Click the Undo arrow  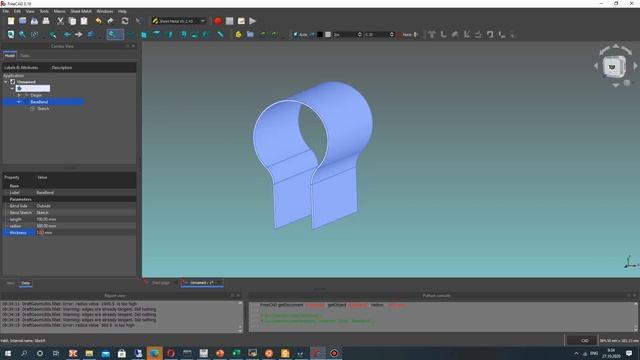coord(98,21)
